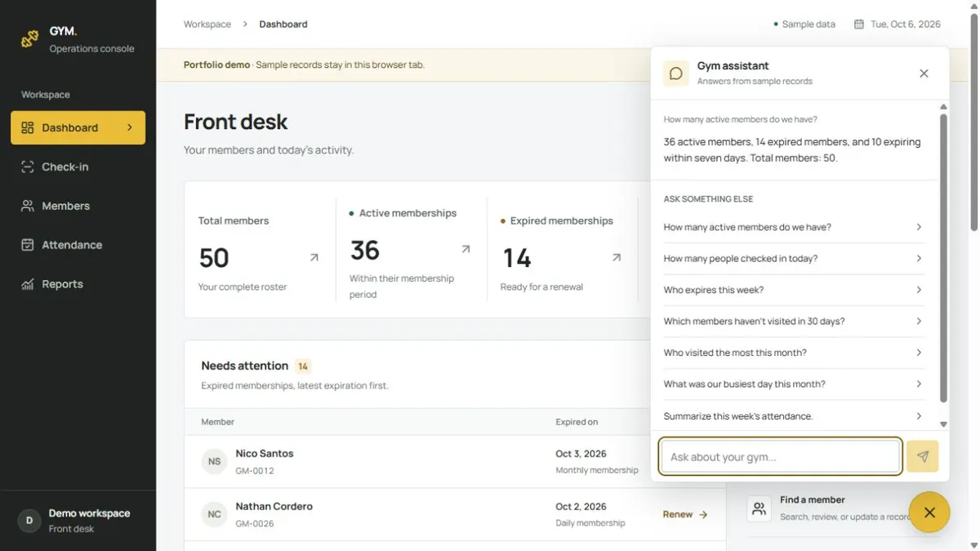
Task: Click chevron beside 'How many people checked in today?'
Action: coord(919,259)
